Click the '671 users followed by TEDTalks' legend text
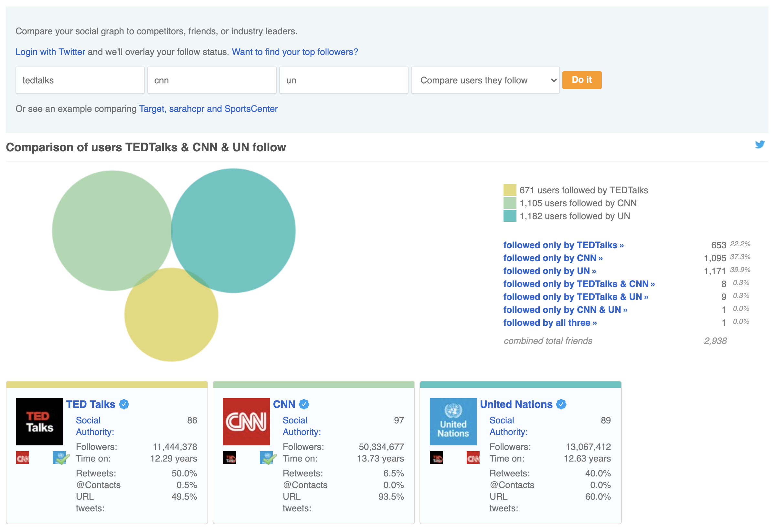 pos(584,190)
